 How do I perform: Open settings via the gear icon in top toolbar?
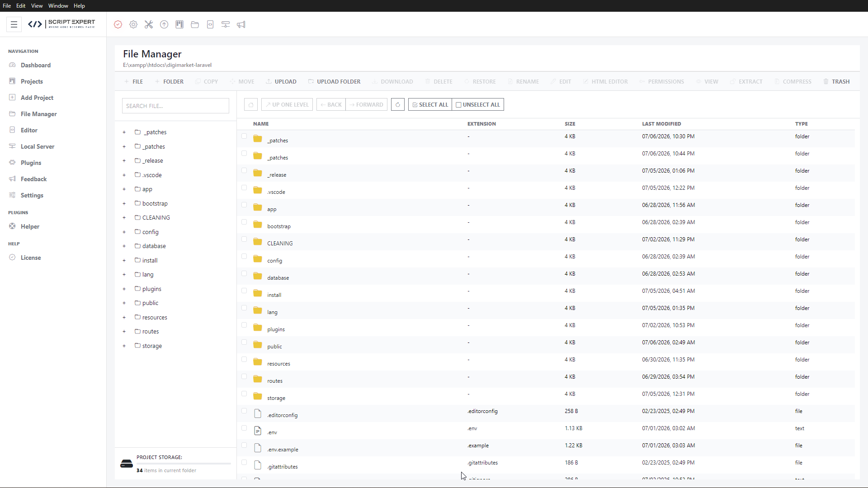(x=133, y=24)
